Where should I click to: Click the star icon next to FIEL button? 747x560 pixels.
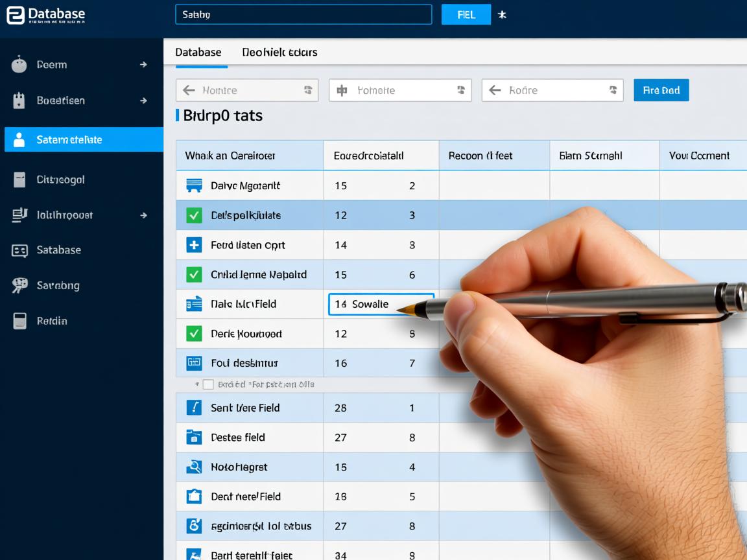tap(502, 15)
